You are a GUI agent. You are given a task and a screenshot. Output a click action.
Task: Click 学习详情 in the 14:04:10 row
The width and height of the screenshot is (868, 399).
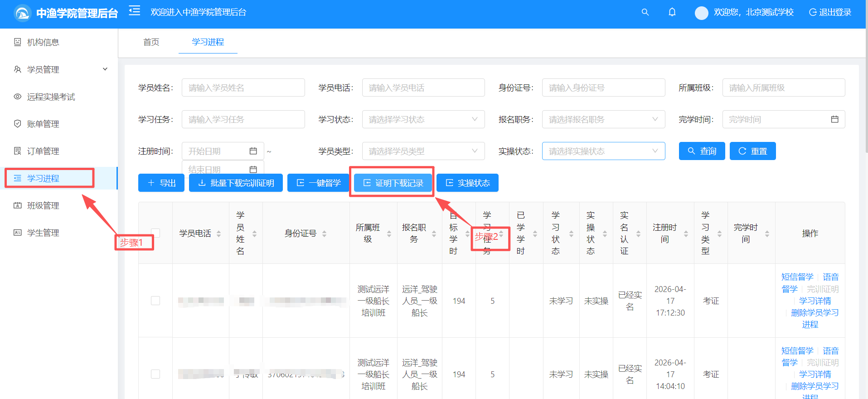(815, 374)
